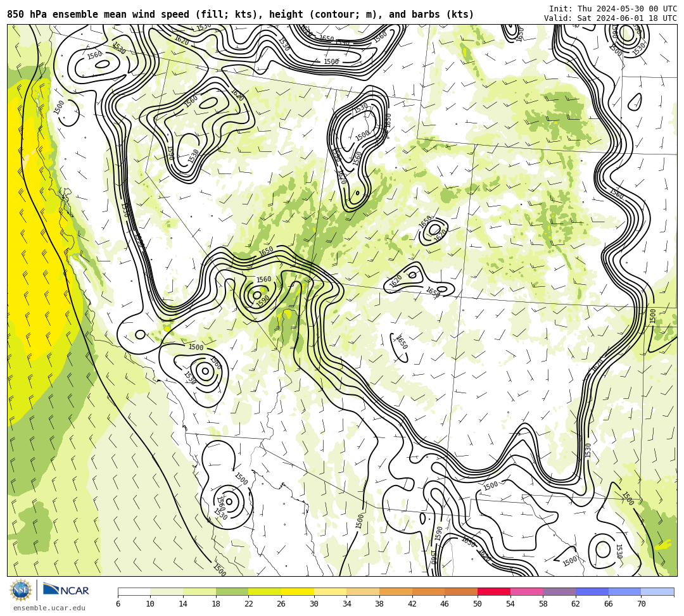Click the colorbar tick label '10'
Screen dimensions: 684x616
(151, 604)
